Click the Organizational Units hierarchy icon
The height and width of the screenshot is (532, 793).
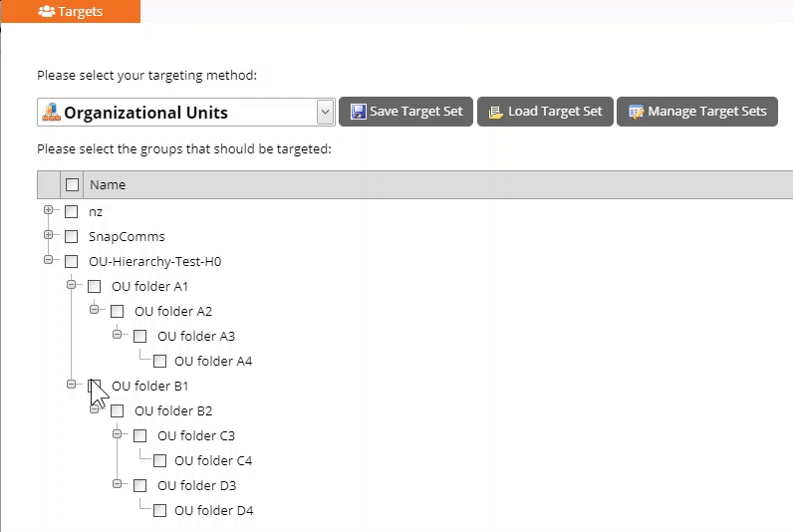pos(51,112)
